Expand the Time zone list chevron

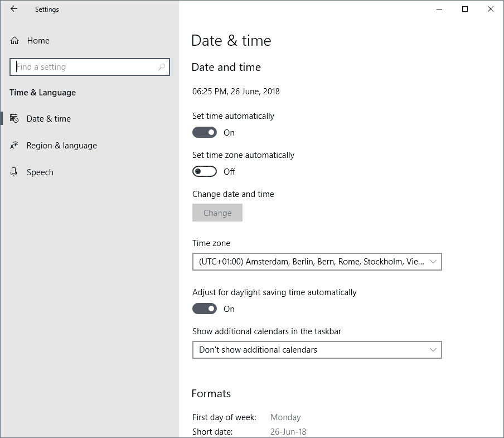[433, 262]
